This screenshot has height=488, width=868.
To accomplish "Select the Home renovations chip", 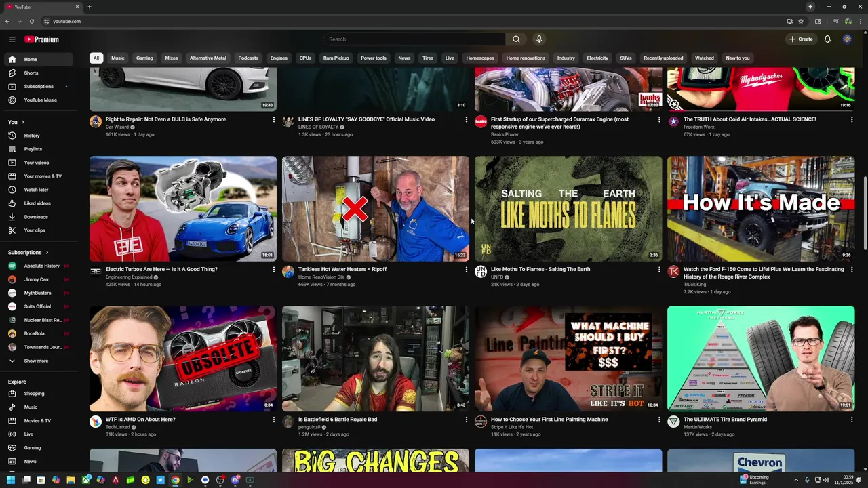I will [x=526, y=58].
